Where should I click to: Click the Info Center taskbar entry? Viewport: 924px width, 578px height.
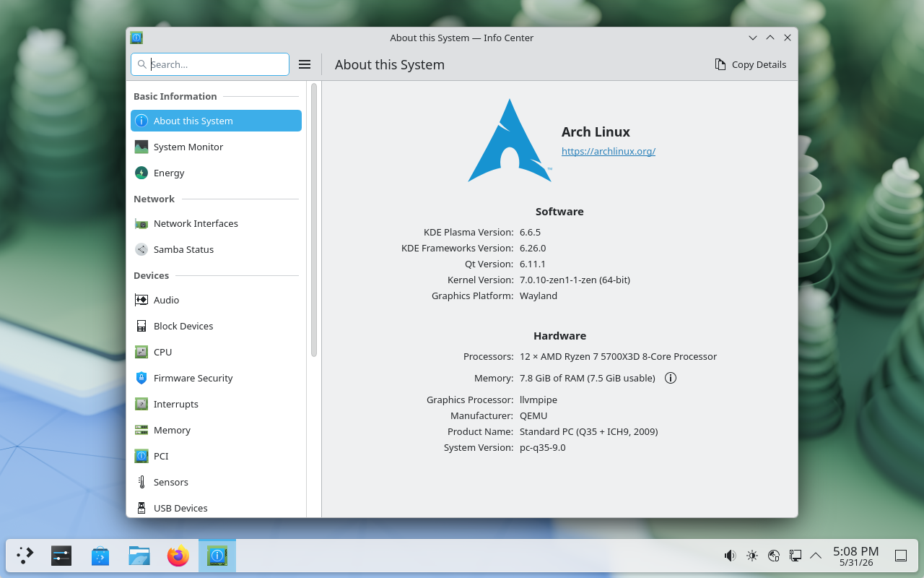tap(217, 556)
